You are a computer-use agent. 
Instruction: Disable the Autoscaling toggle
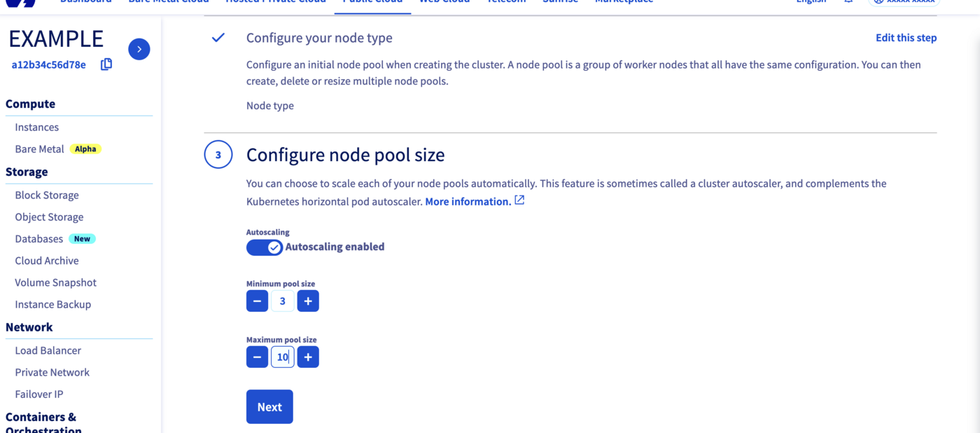(x=265, y=247)
